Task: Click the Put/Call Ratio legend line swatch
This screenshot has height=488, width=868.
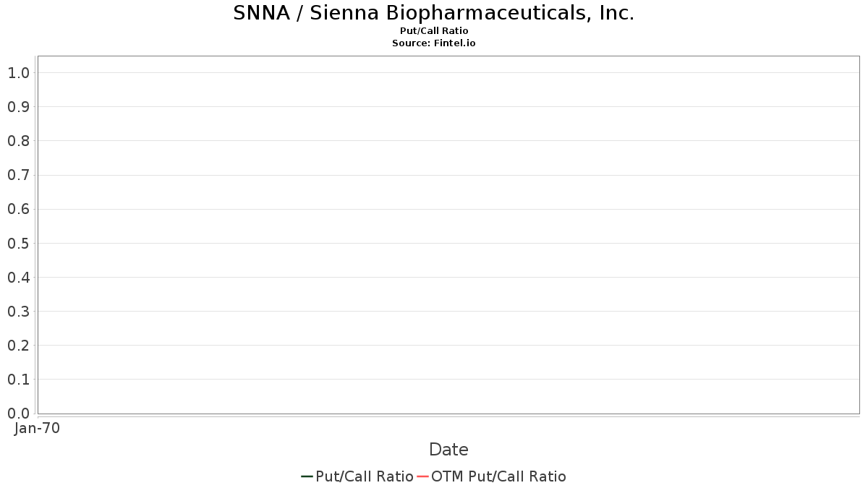Action: coord(307,476)
